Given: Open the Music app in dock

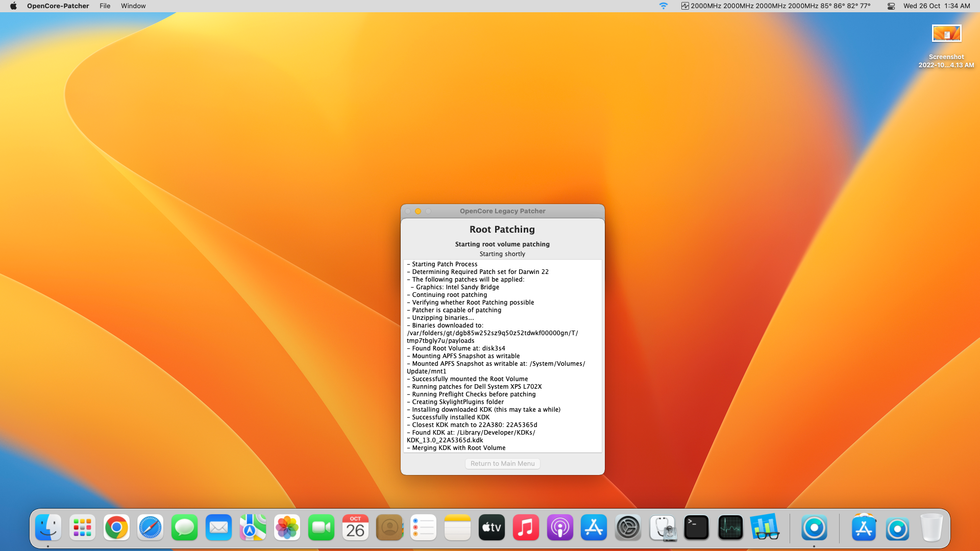Looking at the screenshot, I should (526, 528).
